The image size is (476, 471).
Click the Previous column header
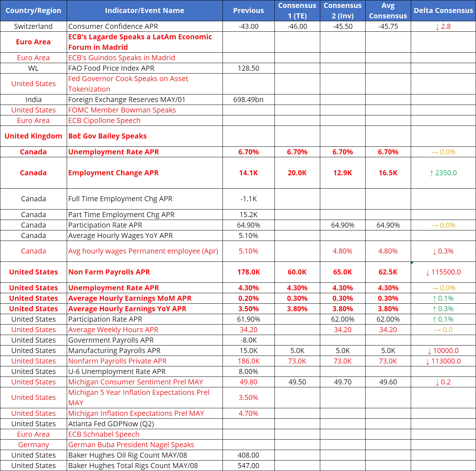point(248,10)
